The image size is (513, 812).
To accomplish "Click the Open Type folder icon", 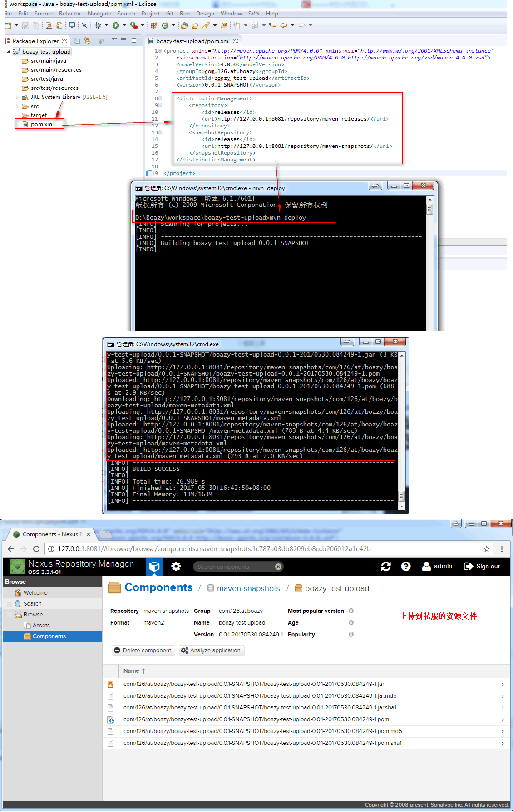I will [x=185, y=25].
